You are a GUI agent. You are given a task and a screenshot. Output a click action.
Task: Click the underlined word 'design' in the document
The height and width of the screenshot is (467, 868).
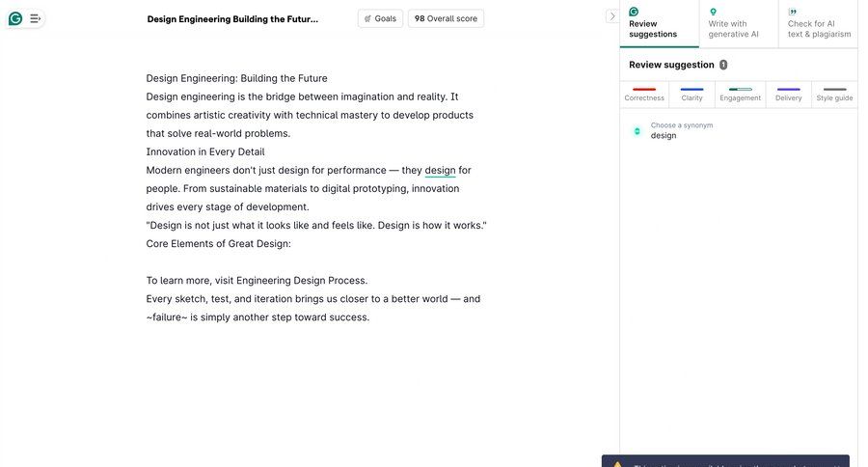point(440,171)
